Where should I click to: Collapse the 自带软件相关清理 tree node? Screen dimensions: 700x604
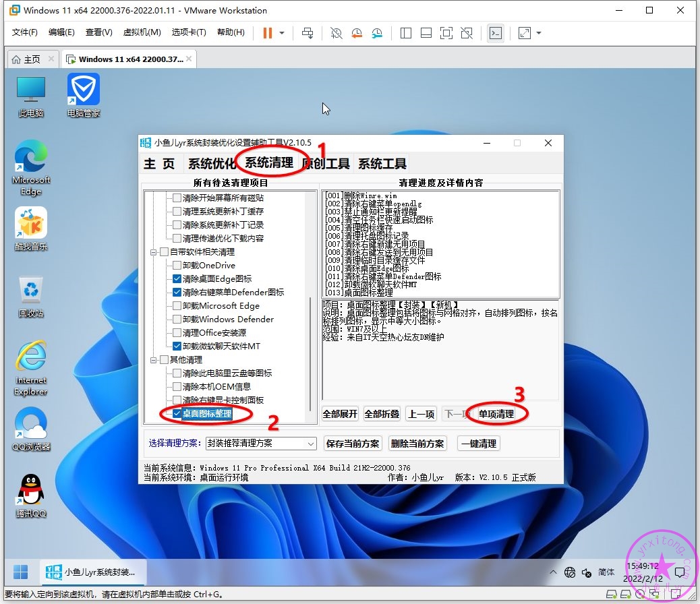click(154, 252)
